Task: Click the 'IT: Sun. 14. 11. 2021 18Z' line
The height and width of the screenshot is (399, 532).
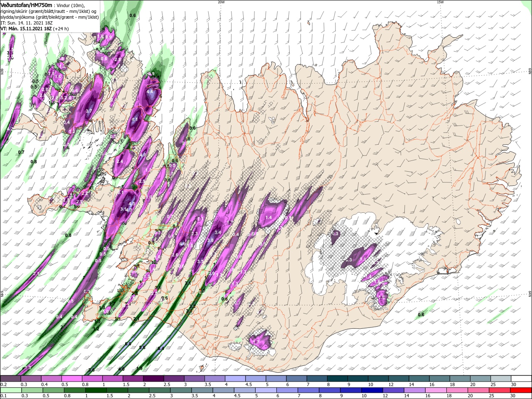Action: point(27,22)
